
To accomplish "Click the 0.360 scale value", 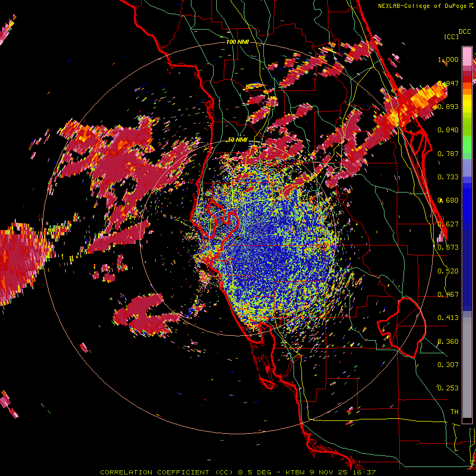I will (448, 342).
